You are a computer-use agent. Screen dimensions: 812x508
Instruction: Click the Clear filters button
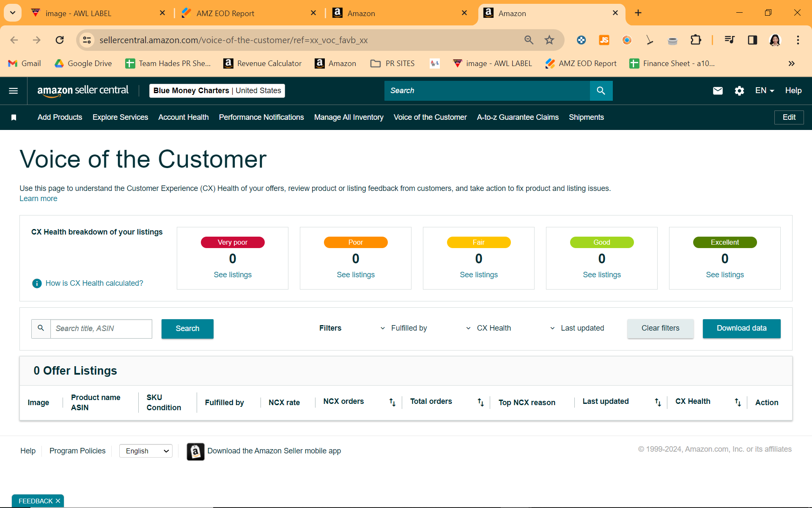660,329
